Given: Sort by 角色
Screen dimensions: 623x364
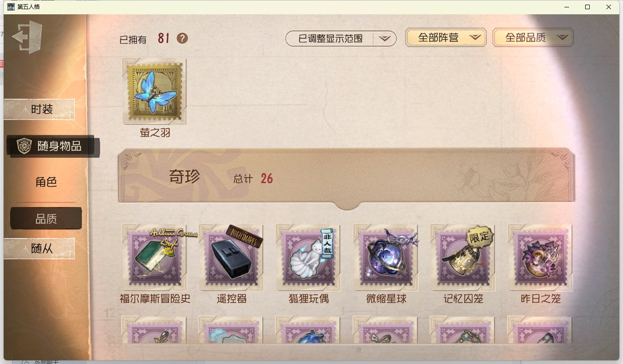Looking at the screenshot, I should click(x=46, y=182).
